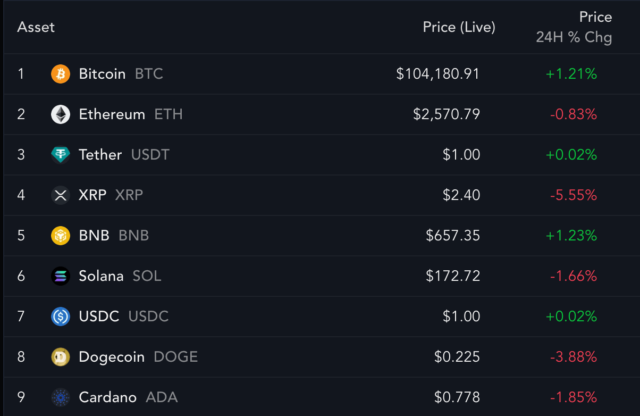This screenshot has height=416, width=640.
Task: Click XRP's -5.55% daily change value
Action: pyautogui.click(x=573, y=195)
